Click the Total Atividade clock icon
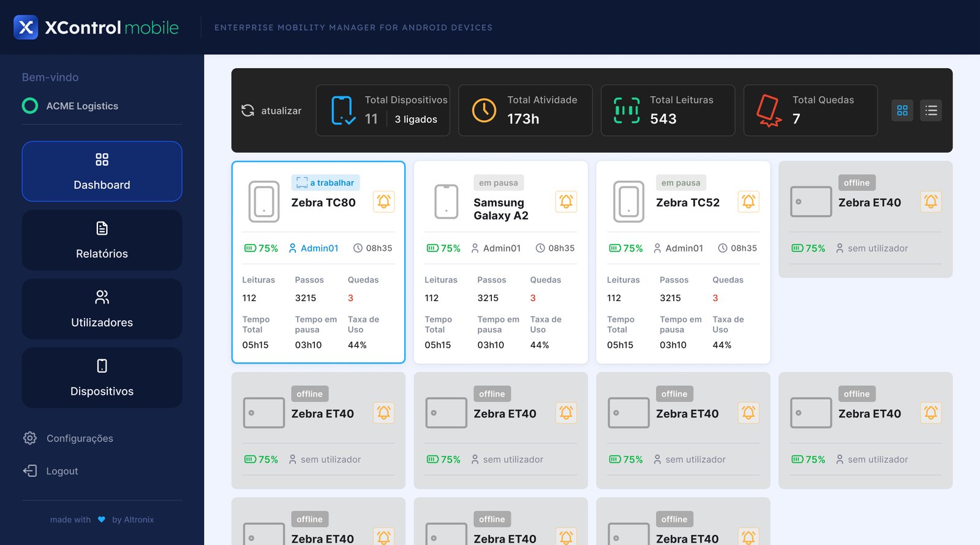980x545 pixels. (484, 110)
